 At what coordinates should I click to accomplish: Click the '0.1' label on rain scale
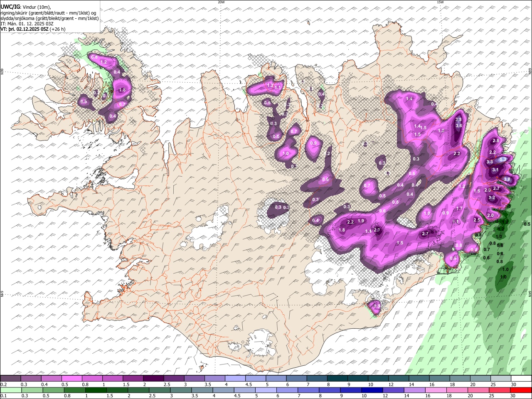3,396
